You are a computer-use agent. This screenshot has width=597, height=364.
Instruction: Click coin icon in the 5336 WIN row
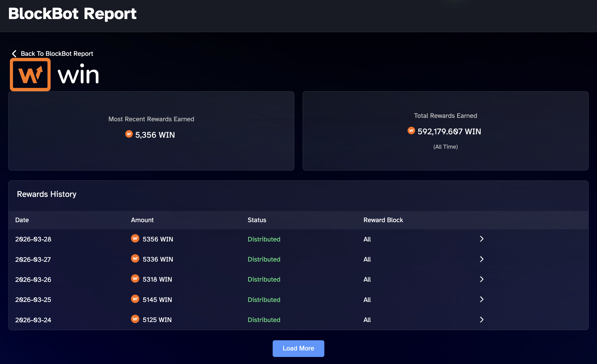point(135,259)
